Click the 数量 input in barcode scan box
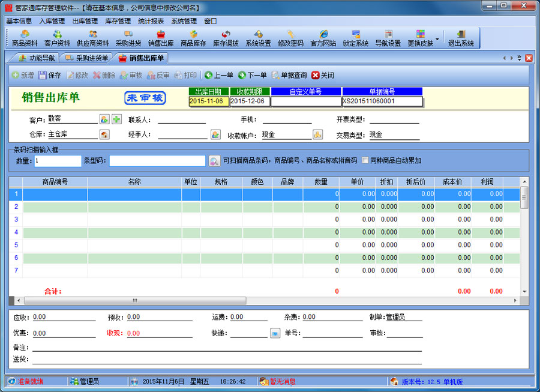540x392 pixels. [58, 161]
